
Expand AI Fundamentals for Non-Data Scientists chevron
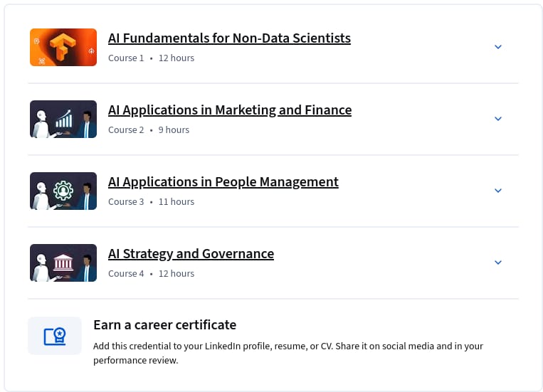pos(498,47)
